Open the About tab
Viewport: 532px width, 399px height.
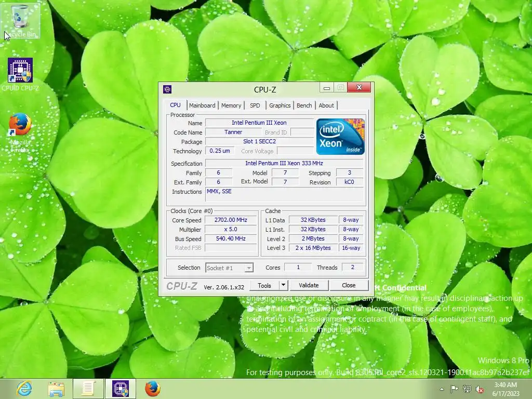(x=326, y=105)
